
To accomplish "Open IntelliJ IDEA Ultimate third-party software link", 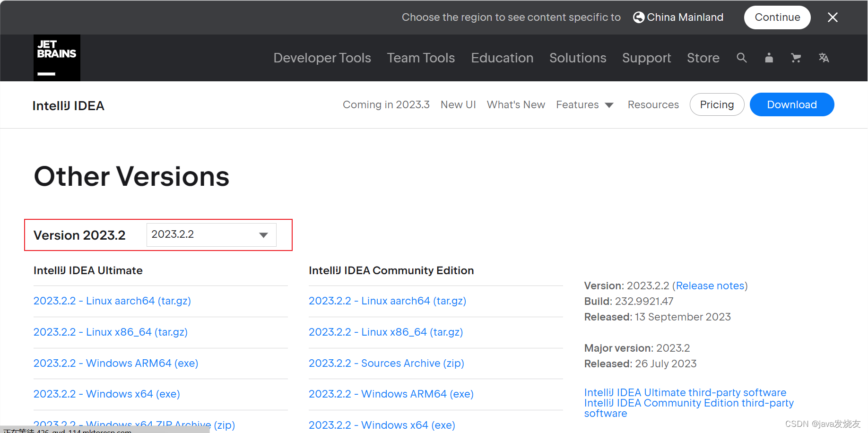I will tap(685, 392).
